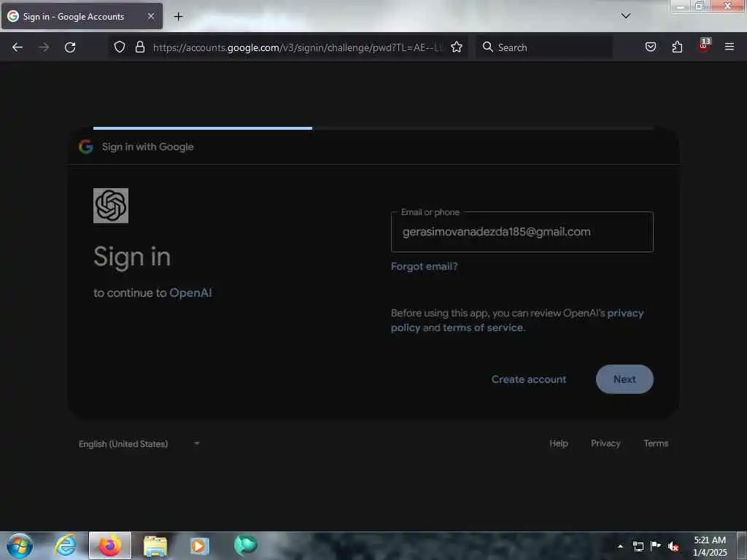Open Firefox application hamburger menu
The height and width of the screenshot is (560, 747).
click(729, 47)
